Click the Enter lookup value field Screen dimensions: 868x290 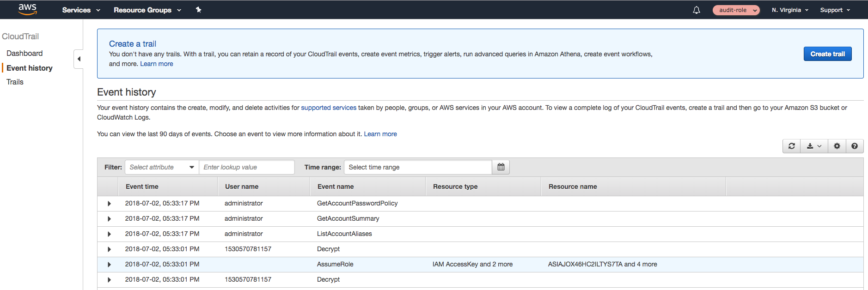coord(247,167)
